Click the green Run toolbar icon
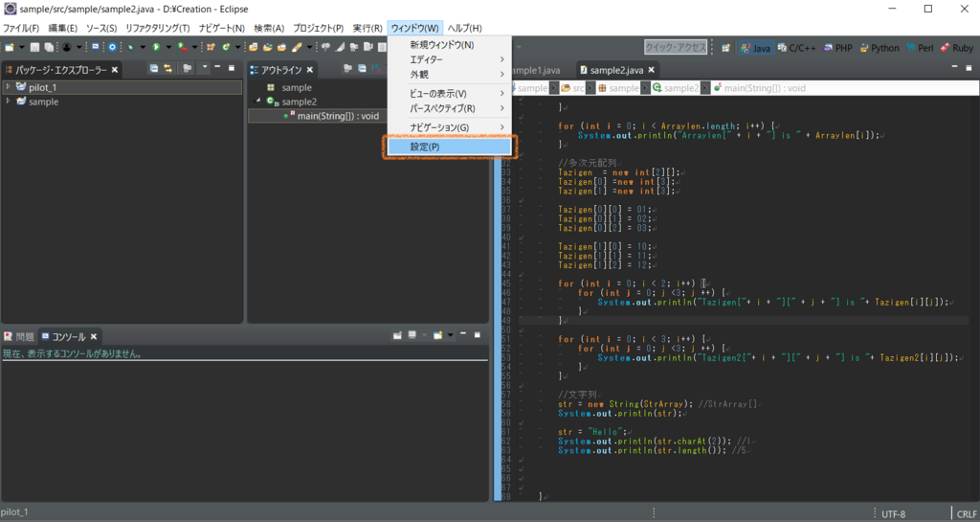 coord(155,47)
